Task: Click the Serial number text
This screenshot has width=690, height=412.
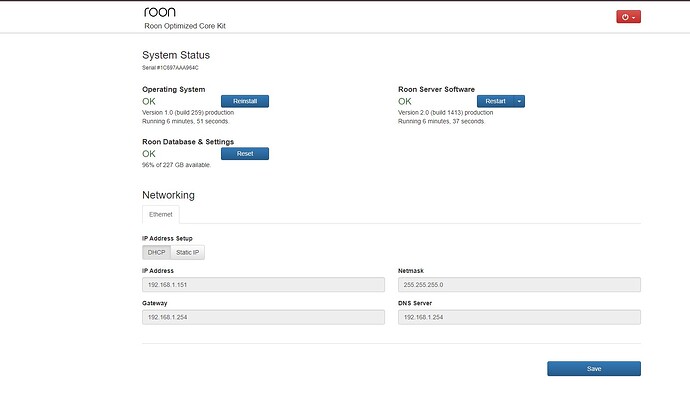Action: 170,68
